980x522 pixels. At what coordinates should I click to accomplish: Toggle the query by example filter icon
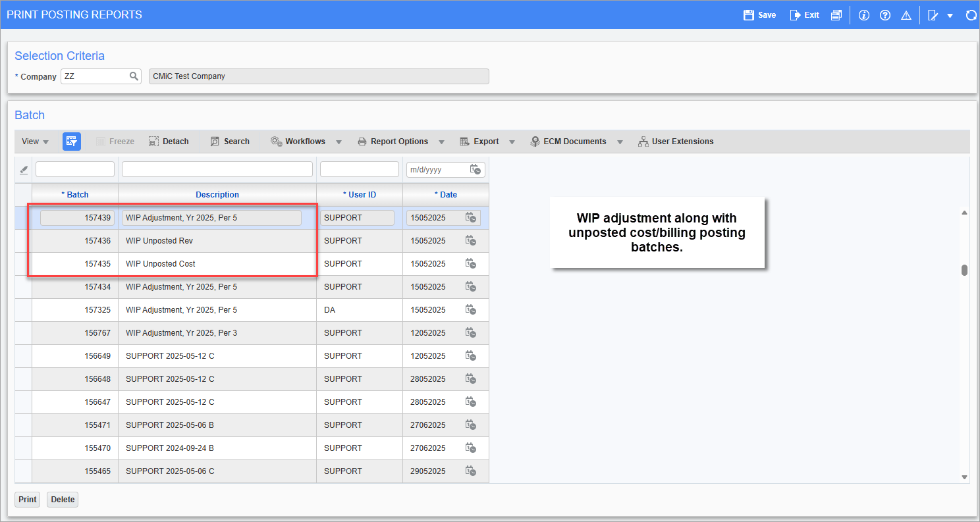coord(72,141)
